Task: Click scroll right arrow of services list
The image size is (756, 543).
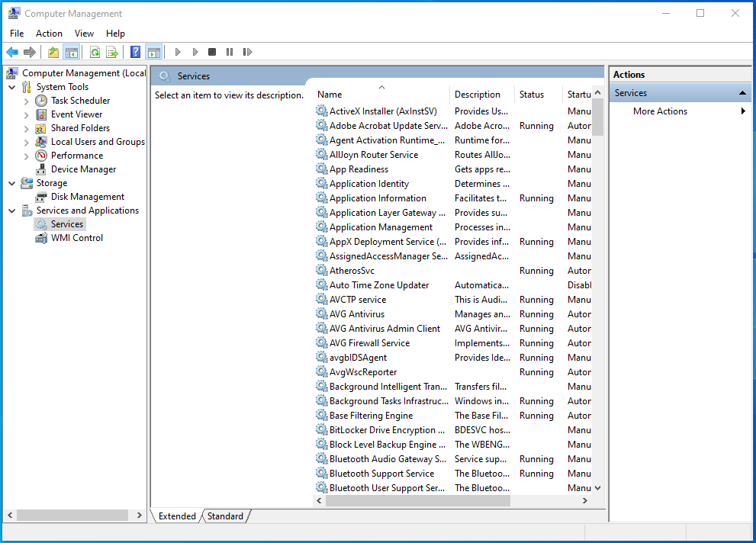Action: coord(585,501)
